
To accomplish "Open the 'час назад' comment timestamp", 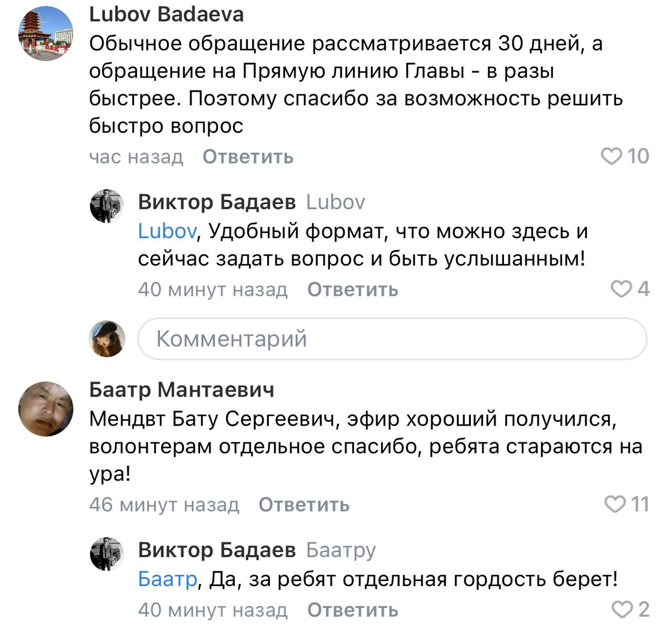I will 136,156.
